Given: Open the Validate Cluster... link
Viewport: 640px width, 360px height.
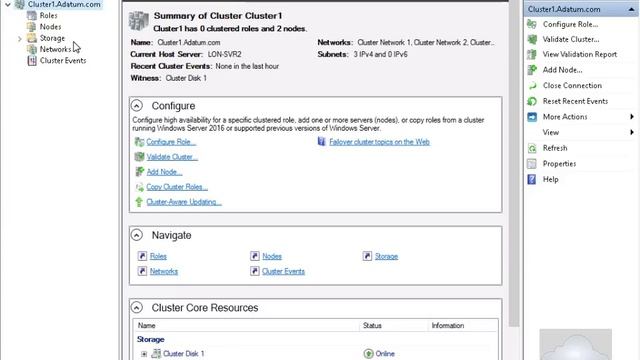Looking at the screenshot, I should coord(172,157).
